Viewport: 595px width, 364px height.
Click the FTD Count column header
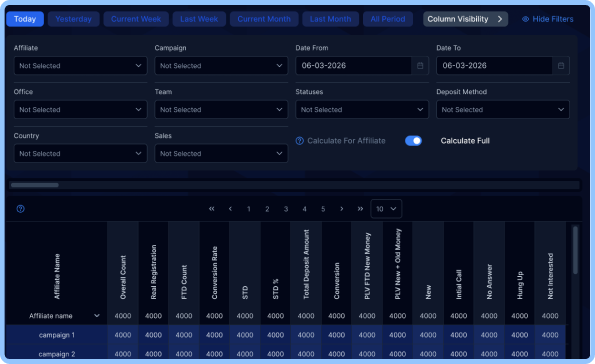(x=184, y=282)
